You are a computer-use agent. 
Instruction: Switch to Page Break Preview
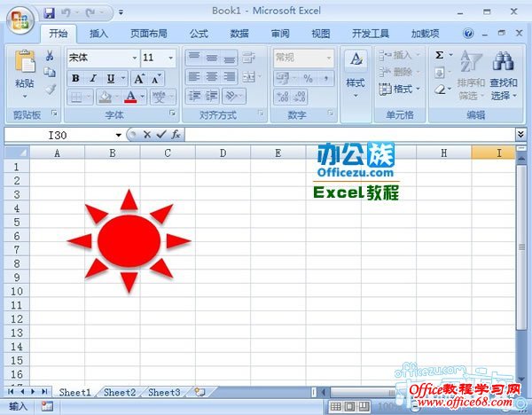click(x=364, y=406)
